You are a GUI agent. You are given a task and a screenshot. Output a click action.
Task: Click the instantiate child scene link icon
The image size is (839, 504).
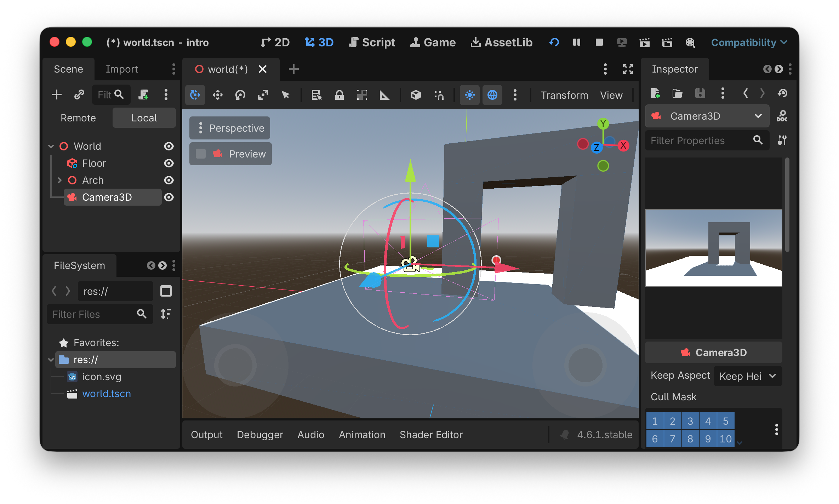coord(79,94)
